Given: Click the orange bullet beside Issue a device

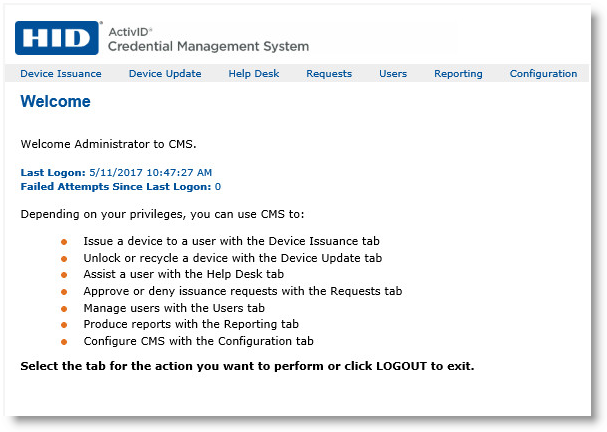Looking at the screenshot, I should click(64, 242).
